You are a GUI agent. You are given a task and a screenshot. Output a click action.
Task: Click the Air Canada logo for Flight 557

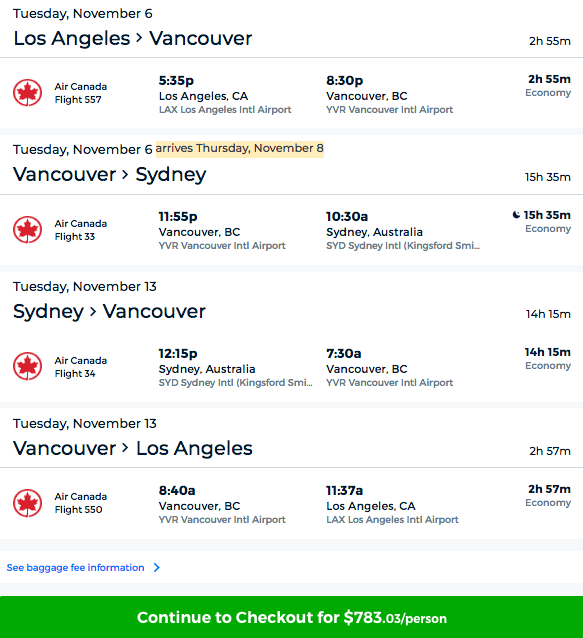point(27,93)
